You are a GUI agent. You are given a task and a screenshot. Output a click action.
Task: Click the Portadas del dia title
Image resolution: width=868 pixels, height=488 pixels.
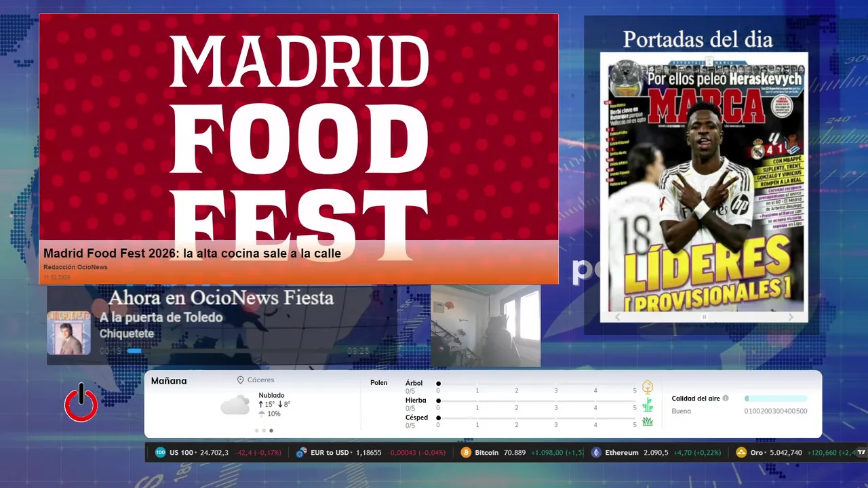[698, 39]
